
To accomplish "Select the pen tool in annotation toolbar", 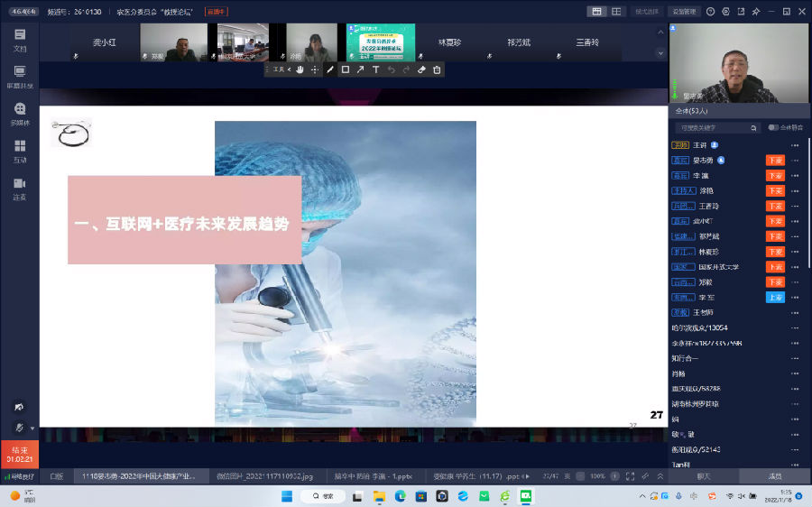I will tap(329, 69).
